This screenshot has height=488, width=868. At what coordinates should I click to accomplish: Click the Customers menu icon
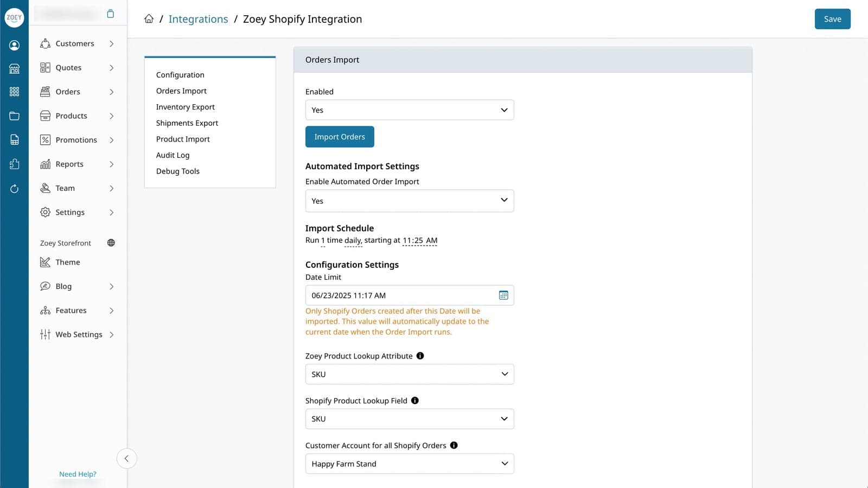[45, 43]
